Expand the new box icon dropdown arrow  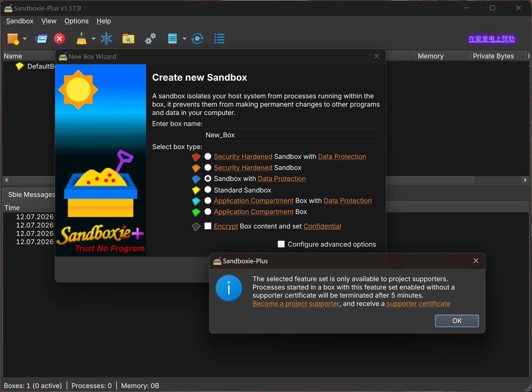point(25,39)
